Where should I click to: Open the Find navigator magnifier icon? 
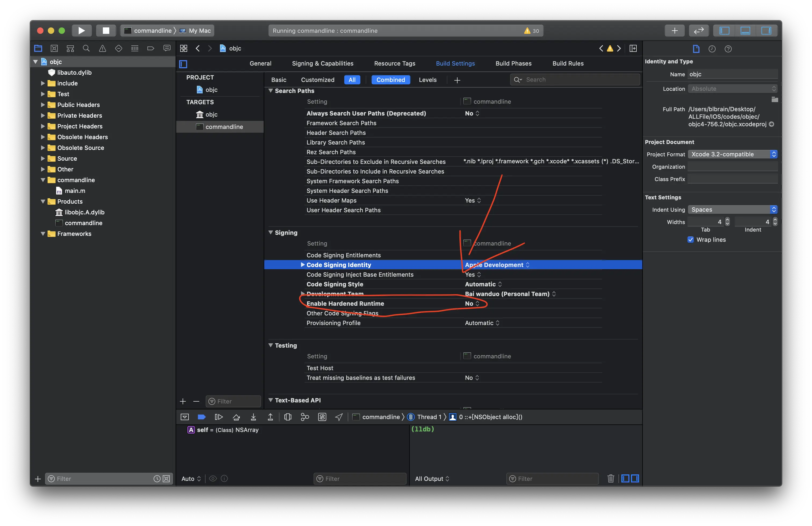(86, 48)
